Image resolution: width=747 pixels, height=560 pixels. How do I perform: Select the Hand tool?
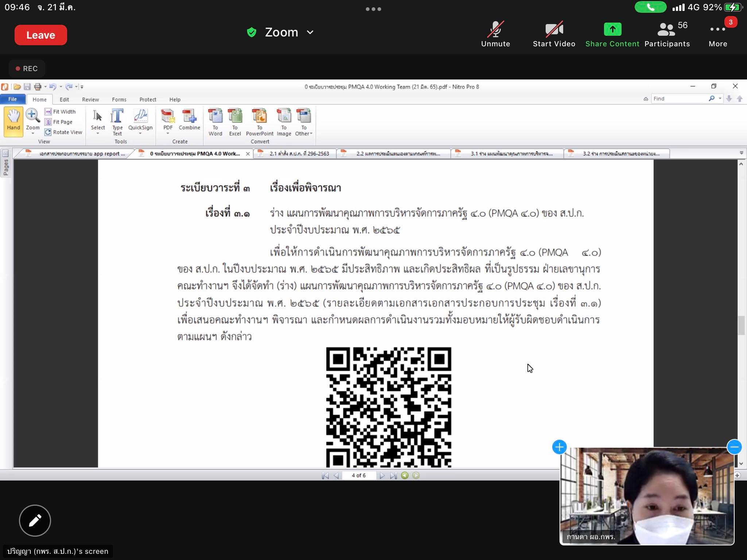13,121
